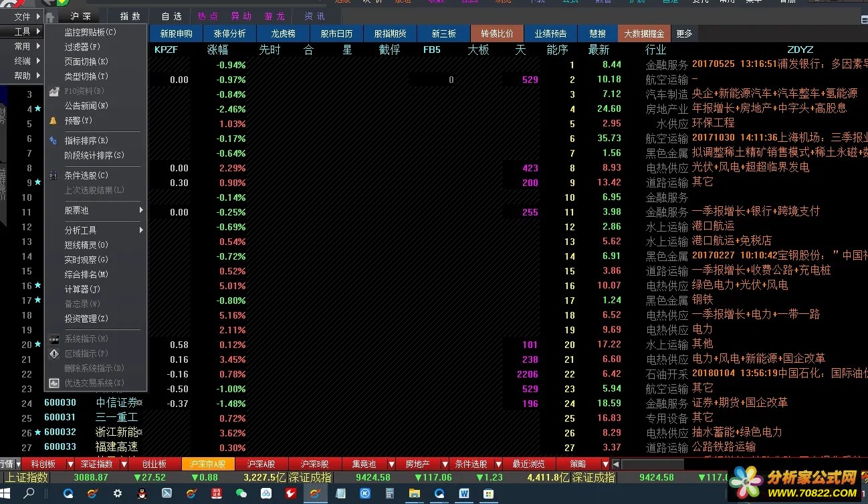
Task: Toggle star marker on row 9
Action: (37, 182)
